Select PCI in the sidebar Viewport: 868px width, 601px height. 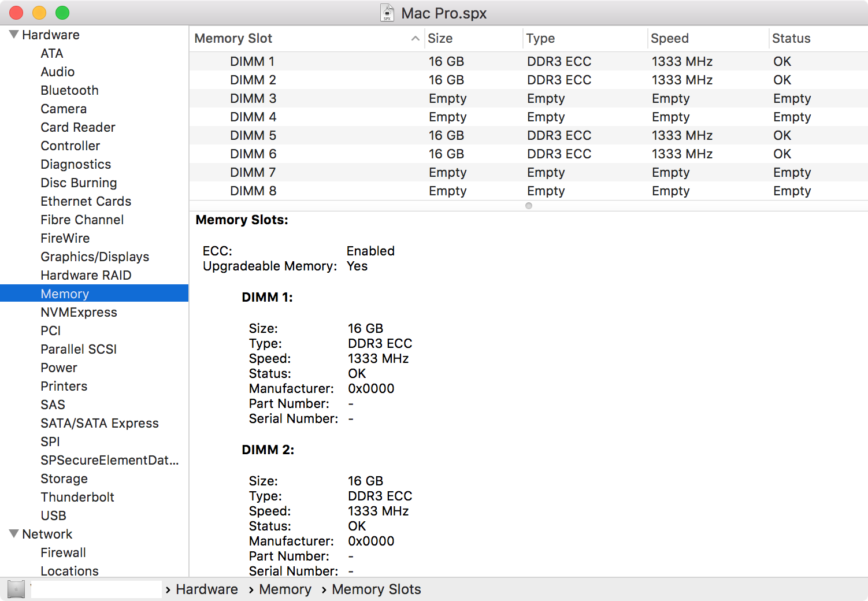51,331
